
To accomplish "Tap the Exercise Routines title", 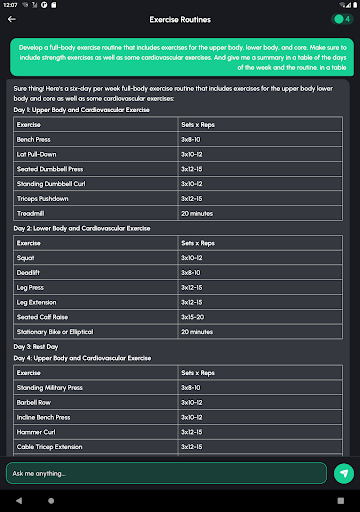I will click(x=180, y=20).
